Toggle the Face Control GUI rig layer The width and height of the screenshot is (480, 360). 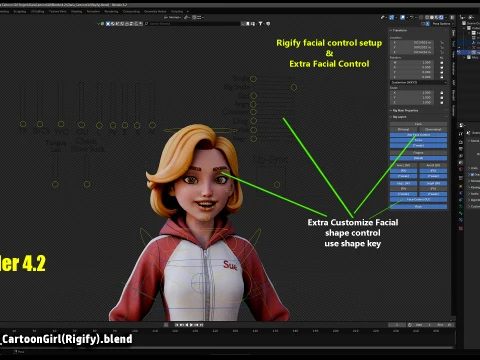(418, 199)
